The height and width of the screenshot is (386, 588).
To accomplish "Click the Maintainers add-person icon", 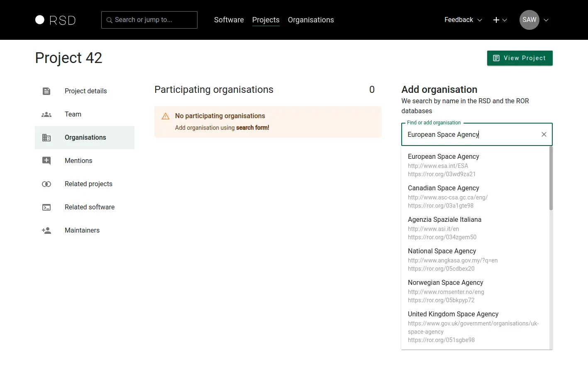I will (x=46, y=231).
